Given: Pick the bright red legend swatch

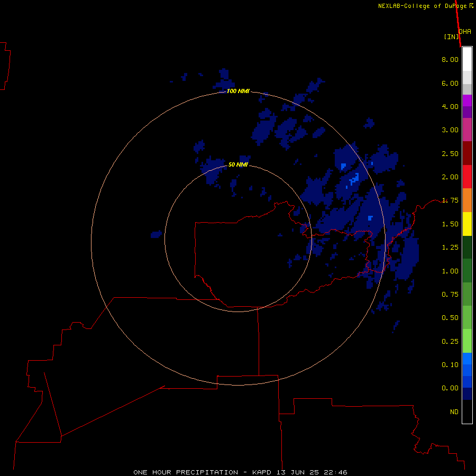Looking at the screenshot, I should click(x=467, y=177).
